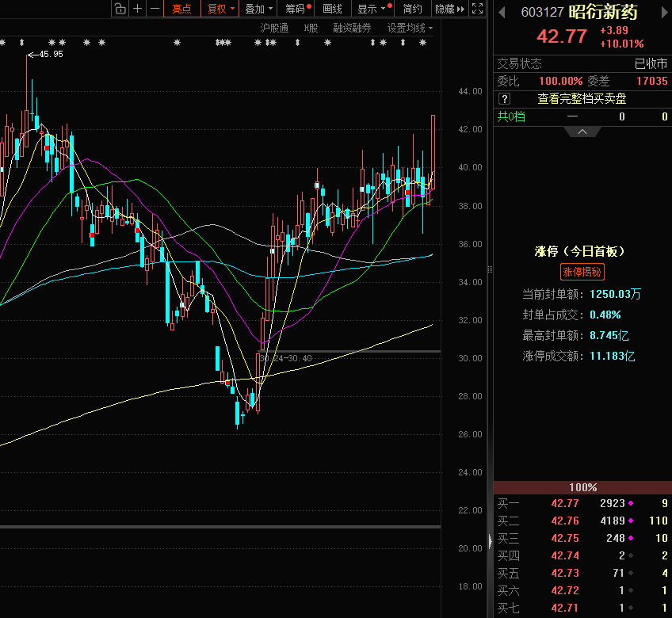Click the 委差 value 17035
672x618 pixels.
pyautogui.click(x=652, y=81)
